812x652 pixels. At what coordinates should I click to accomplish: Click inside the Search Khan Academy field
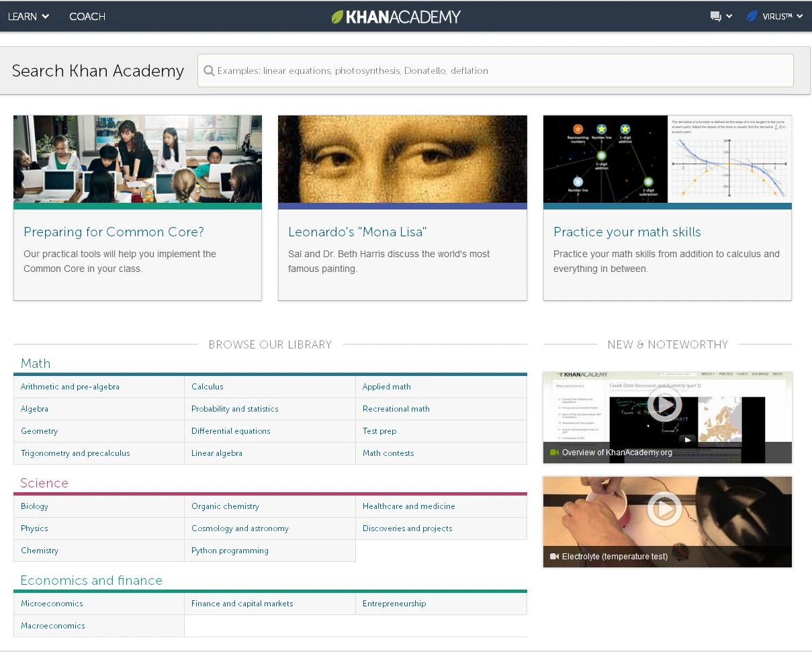tap(470, 71)
